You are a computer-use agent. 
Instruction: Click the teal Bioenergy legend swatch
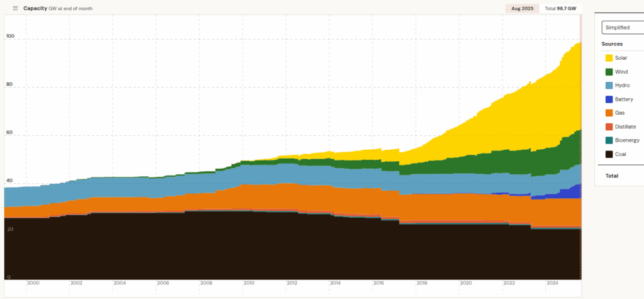click(x=609, y=140)
